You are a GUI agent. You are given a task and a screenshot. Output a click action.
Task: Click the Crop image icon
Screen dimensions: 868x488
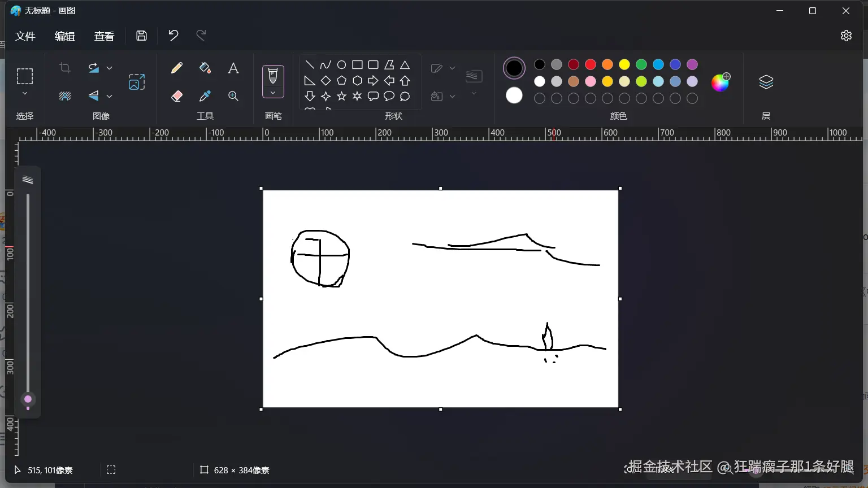[65, 68]
